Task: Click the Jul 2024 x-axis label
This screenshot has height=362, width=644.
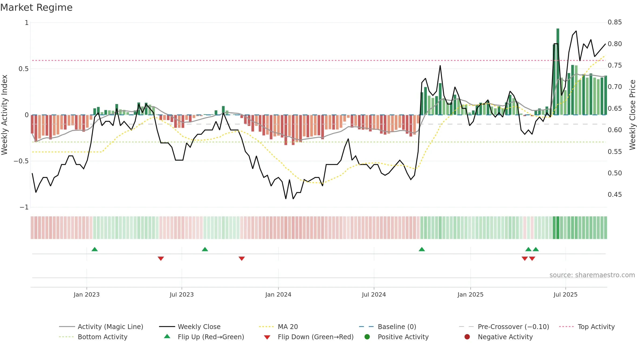Action: (374, 295)
